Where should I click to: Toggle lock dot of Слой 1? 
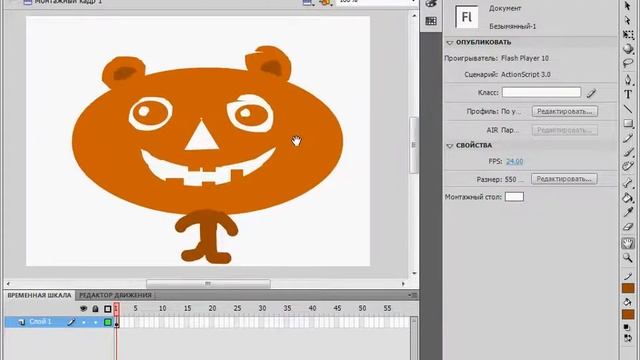[x=96, y=322]
